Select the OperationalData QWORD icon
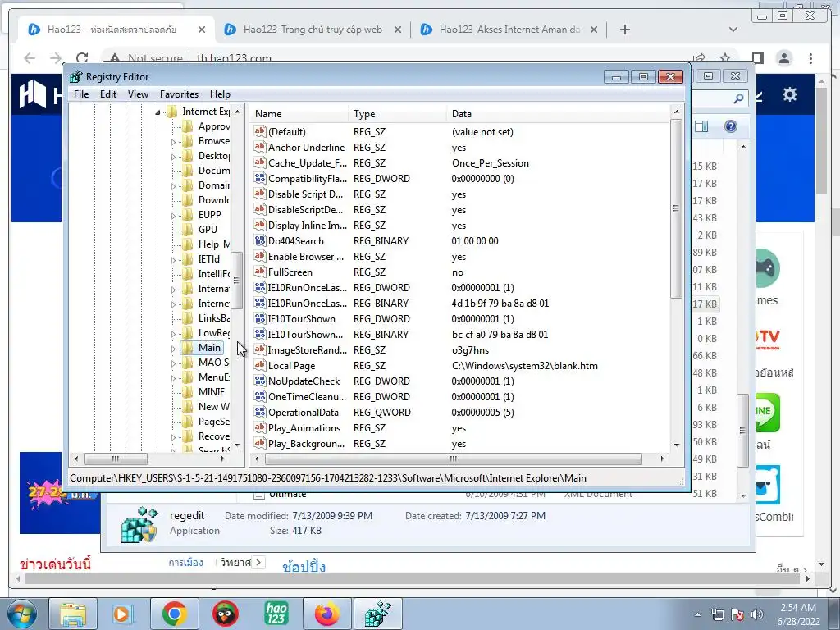Screen dimensions: 840x630 (x=260, y=412)
